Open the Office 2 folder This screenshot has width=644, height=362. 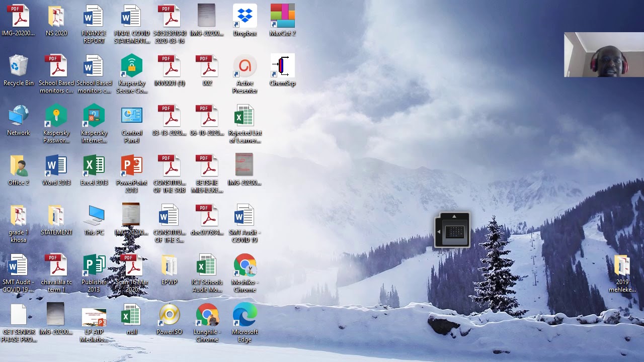point(19,170)
